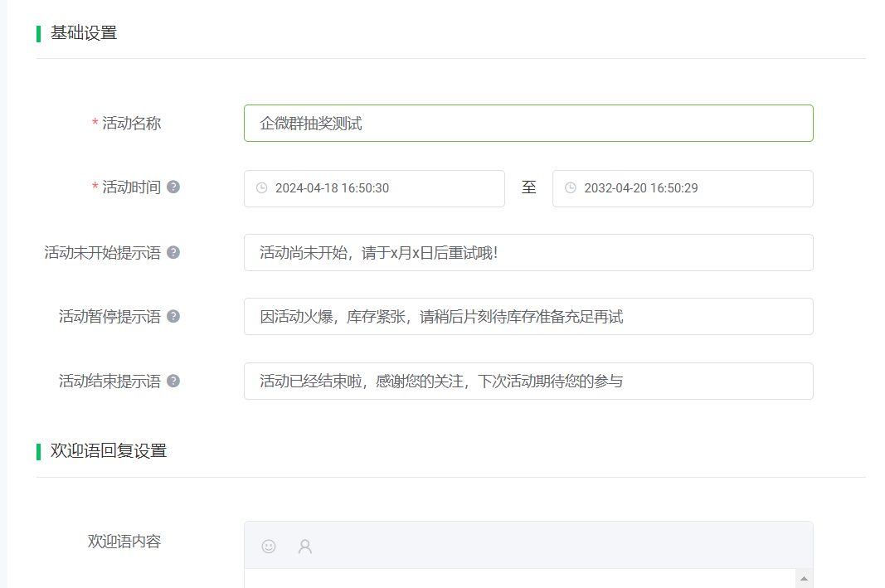Edit the 活动暂停提示语 message field

point(528,316)
